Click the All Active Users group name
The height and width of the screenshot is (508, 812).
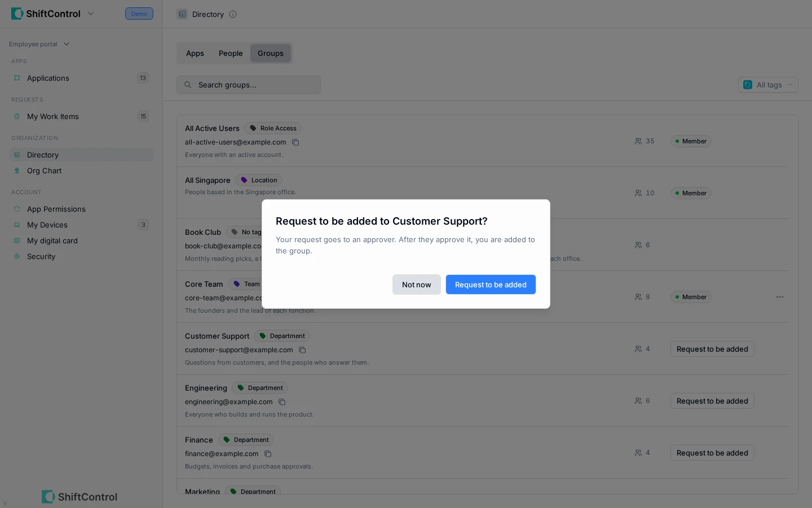pyautogui.click(x=212, y=128)
